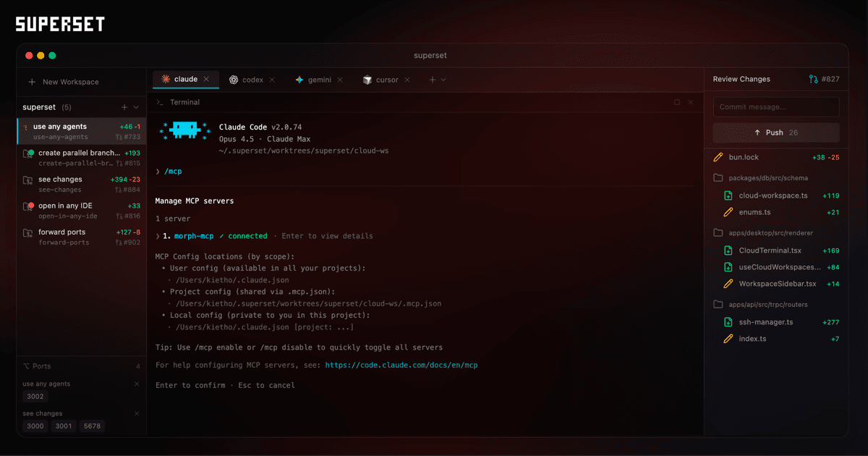Open enums.ts changed file
The width and height of the screenshot is (868, 456).
(x=783, y=212)
